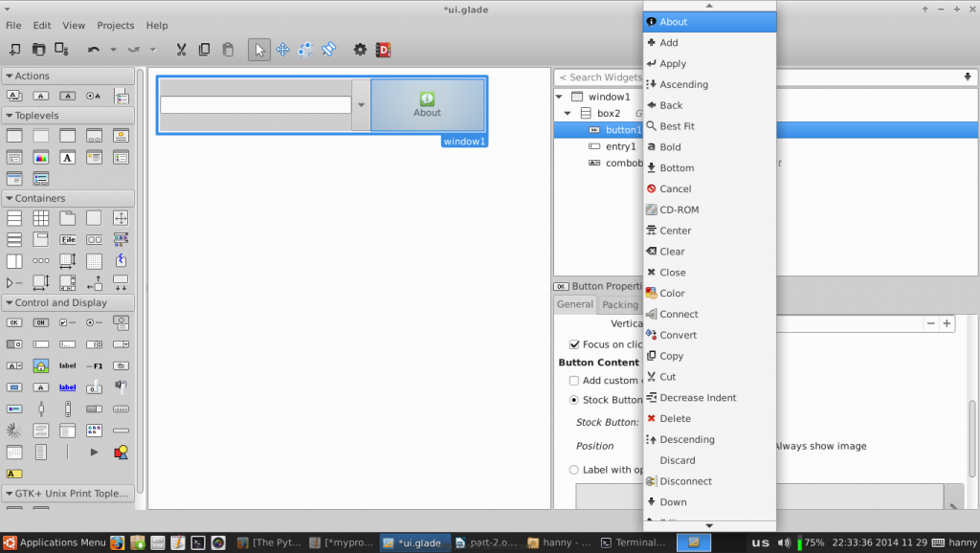
Task: Pick the Window widget from the Toplevels palette
Action: (13, 135)
